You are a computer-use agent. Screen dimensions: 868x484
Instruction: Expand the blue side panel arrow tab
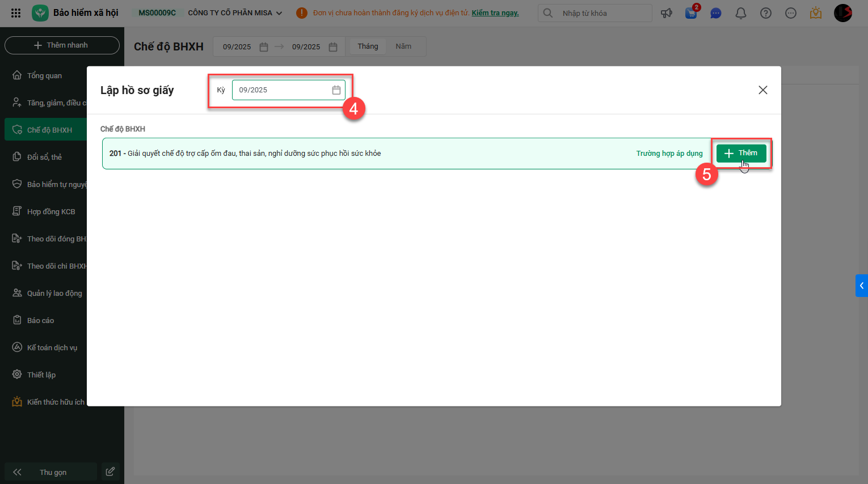[x=862, y=286]
